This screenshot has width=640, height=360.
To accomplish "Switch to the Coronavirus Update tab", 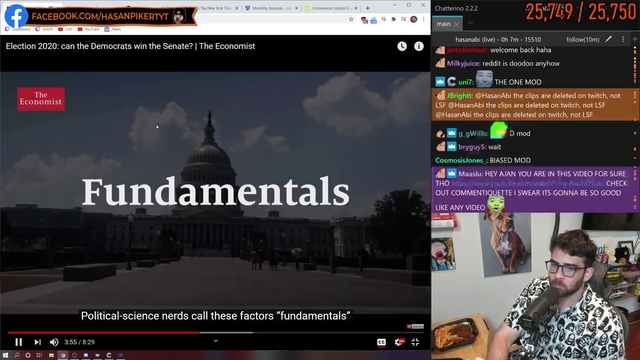I will [331, 8].
